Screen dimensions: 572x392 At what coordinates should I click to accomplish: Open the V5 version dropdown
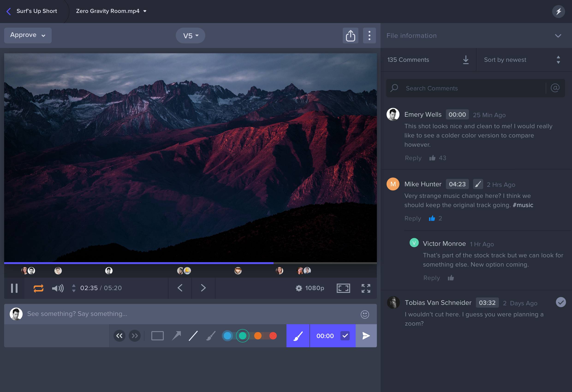point(191,36)
